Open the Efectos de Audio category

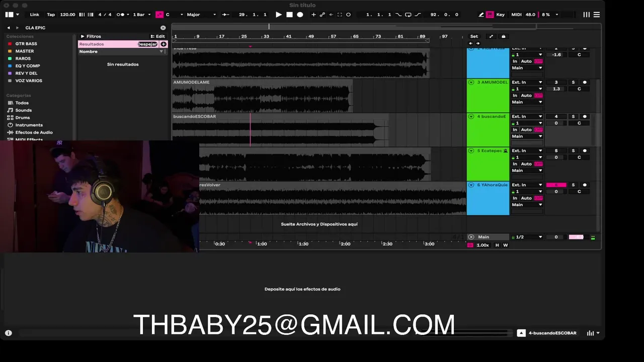click(x=34, y=132)
